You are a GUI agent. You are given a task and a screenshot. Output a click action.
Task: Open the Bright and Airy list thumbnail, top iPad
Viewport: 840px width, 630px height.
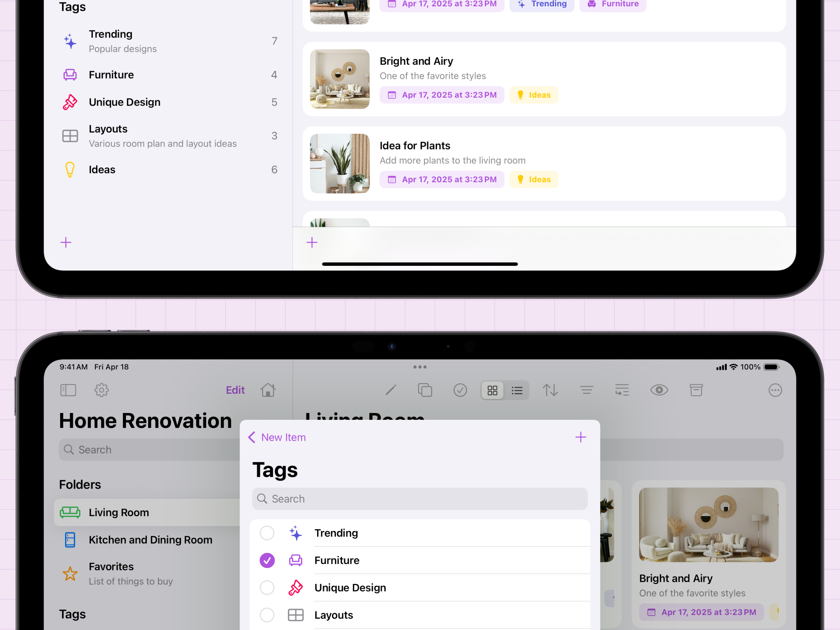pos(339,79)
